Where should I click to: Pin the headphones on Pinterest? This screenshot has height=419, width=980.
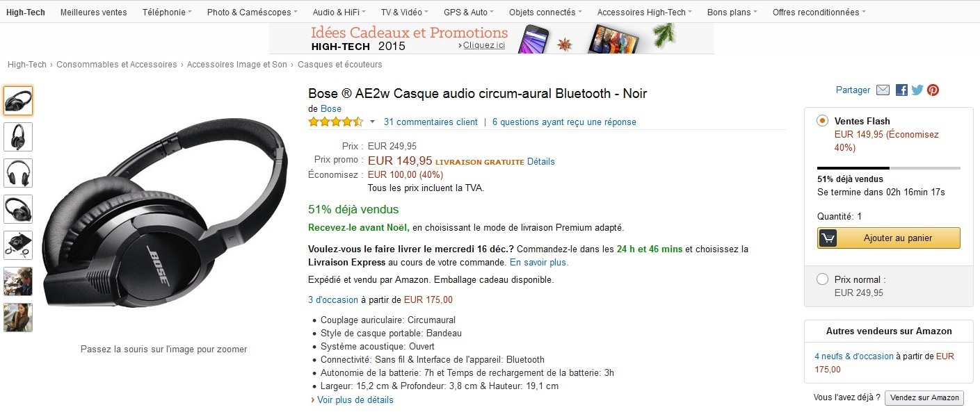[933, 90]
